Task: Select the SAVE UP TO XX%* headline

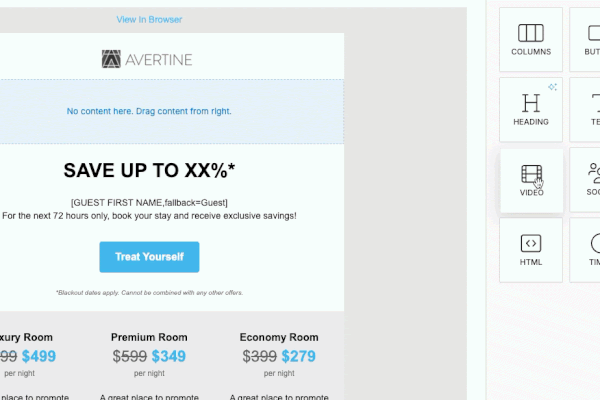Action: [149, 170]
